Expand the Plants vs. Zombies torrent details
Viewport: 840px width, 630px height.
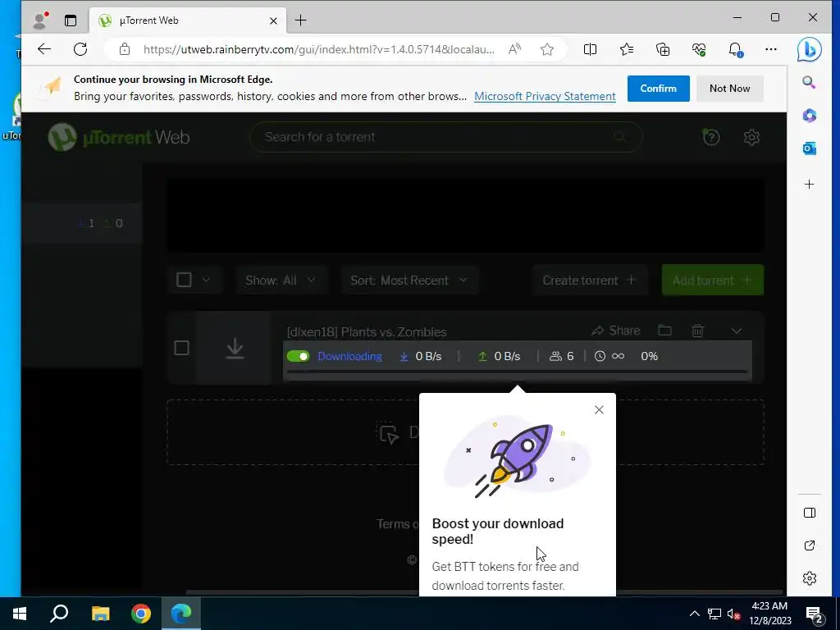pos(737,331)
